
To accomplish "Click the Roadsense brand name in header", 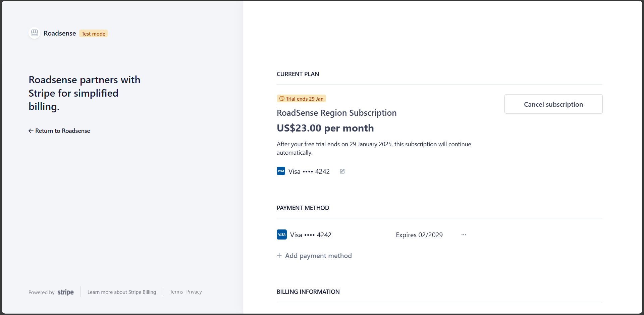I will pos(60,33).
